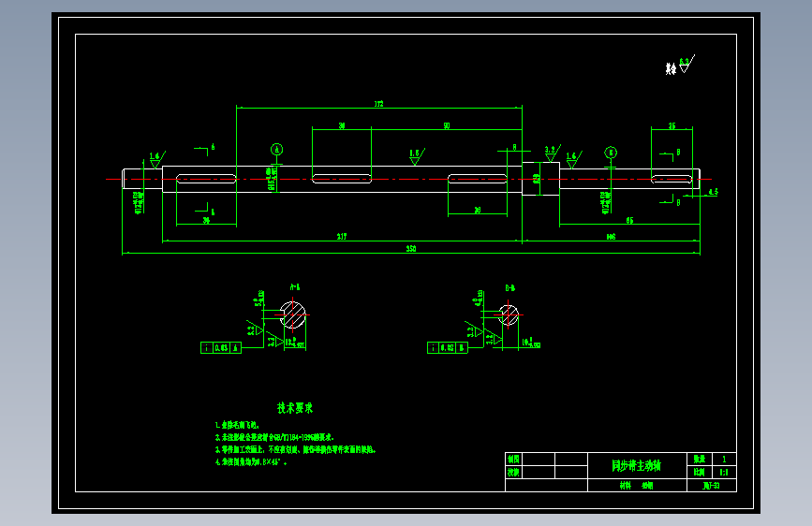The width and height of the screenshot is (812, 526).
Task: Select the overall length dimension 350
Action: coord(410,249)
